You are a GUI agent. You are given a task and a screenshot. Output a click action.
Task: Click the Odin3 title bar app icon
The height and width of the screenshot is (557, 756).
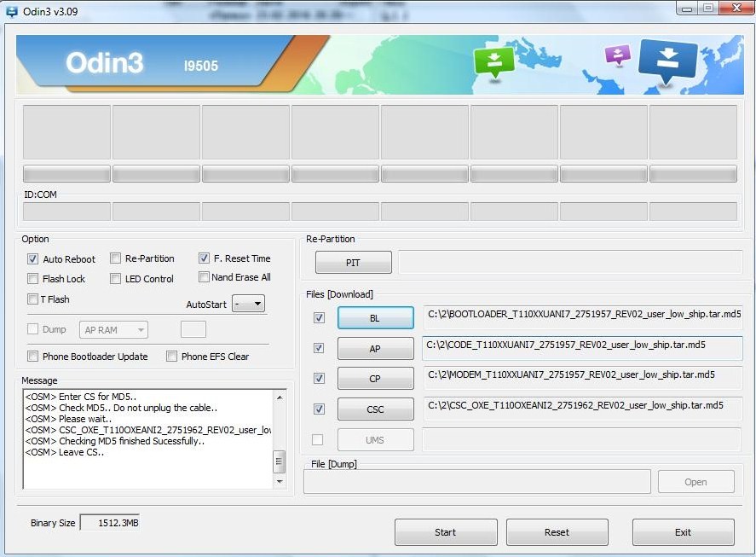pyautogui.click(x=11, y=10)
